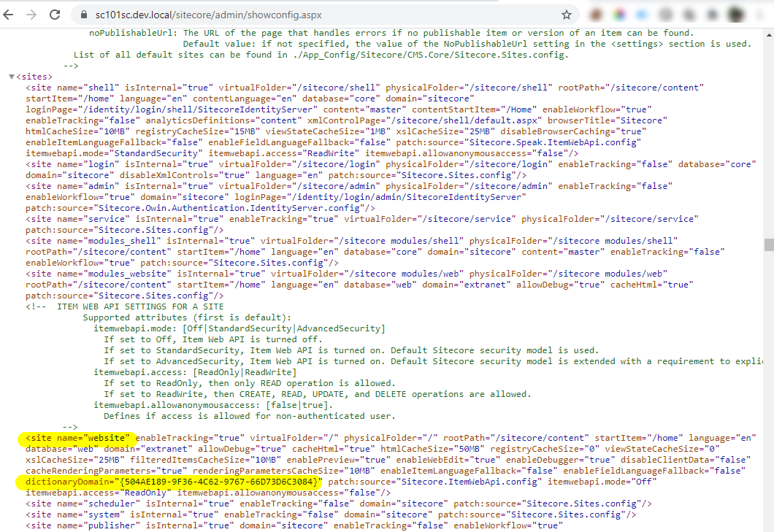Click the site name="modules_shell" text
The height and width of the screenshot is (532, 774).
point(93,241)
